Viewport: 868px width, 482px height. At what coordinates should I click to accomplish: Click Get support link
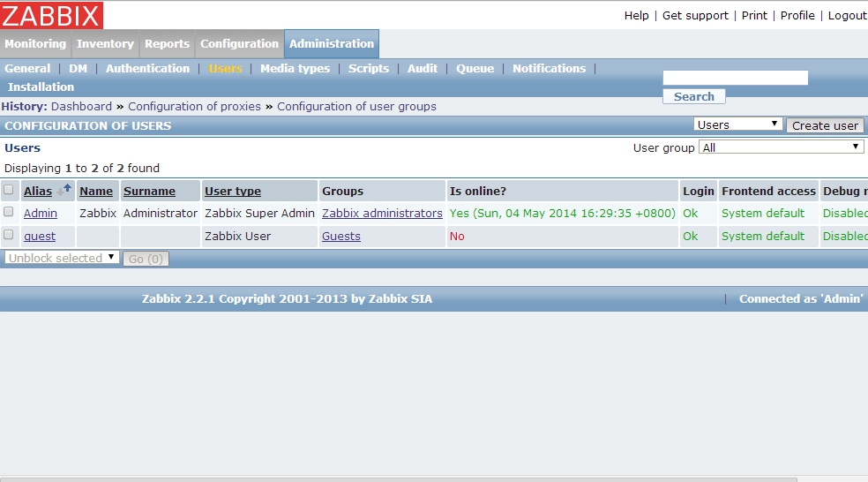[x=695, y=16]
